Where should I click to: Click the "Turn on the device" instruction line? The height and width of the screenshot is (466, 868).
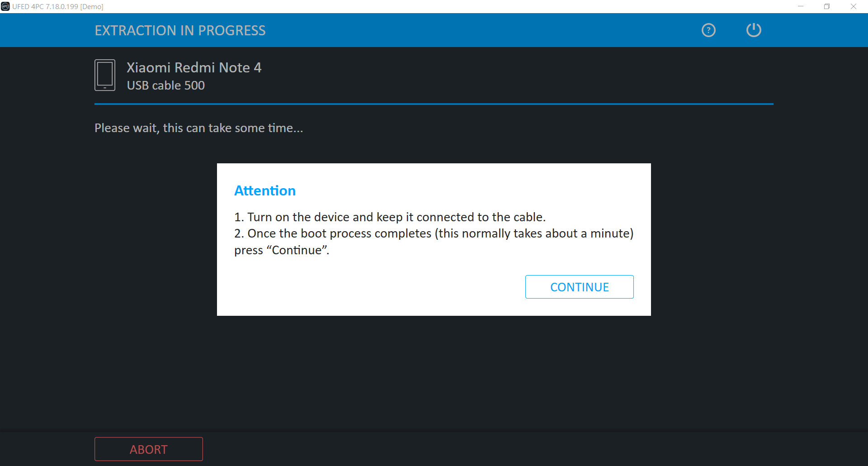[x=390, y=217]
